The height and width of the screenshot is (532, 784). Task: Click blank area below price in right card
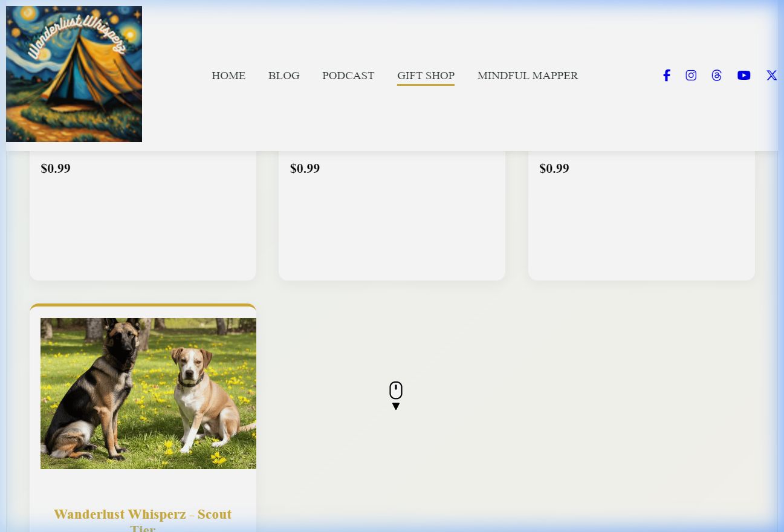pyautogui.click(x=641, y=230)
